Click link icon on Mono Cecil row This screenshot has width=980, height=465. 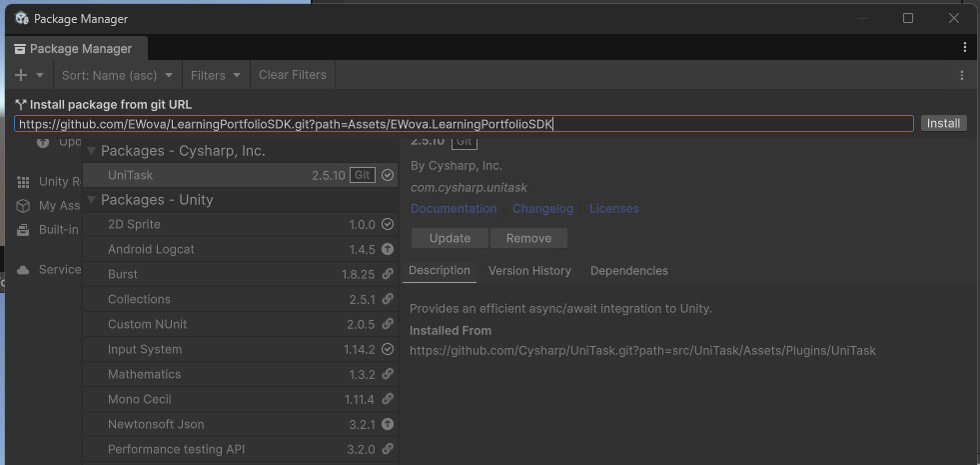click(388, 399)
